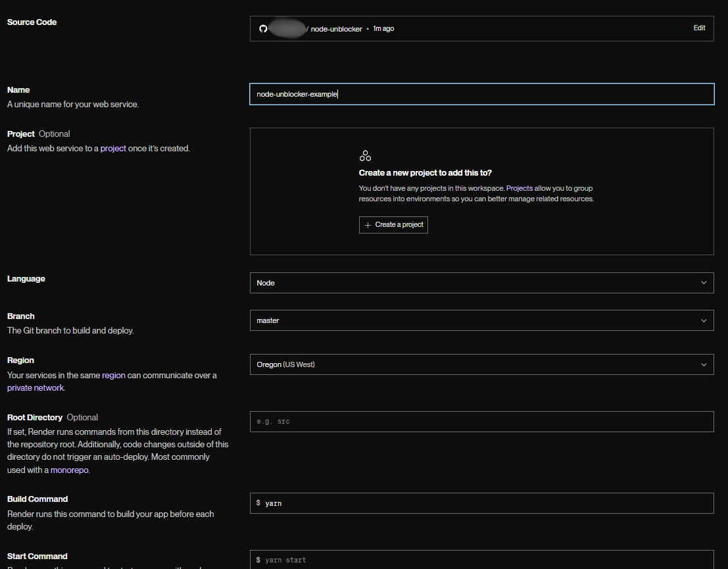Focus the Name field with node-unblocker-example

[482, 94]
